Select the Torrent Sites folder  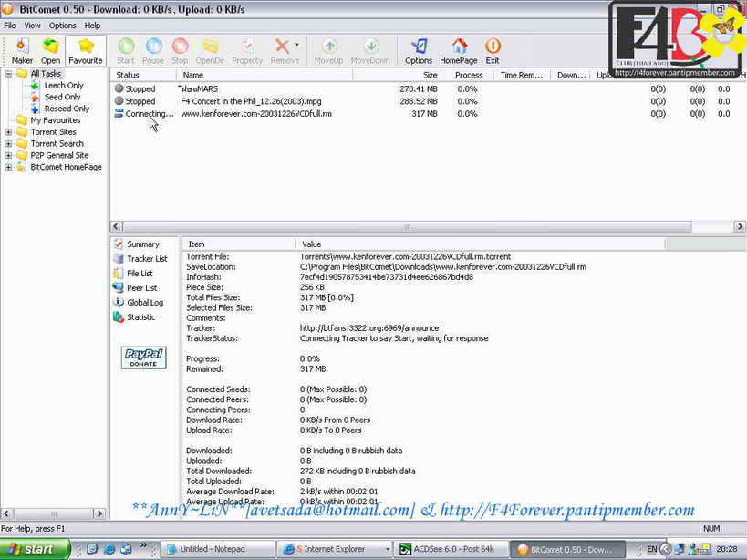pyautogui.click(x=53, y=132)
